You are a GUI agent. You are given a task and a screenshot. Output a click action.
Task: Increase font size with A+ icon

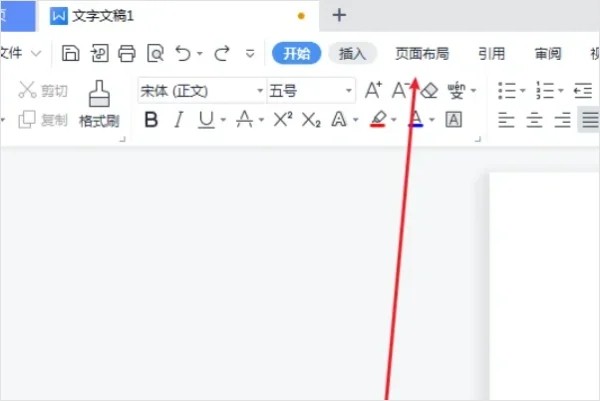coord(374,91)
